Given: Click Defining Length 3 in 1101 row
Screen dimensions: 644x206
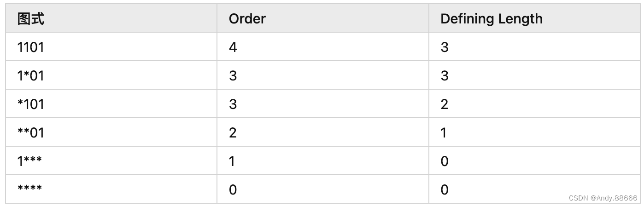Looking at the screenshot, I should pyautogui.click(x=445, y=47).
